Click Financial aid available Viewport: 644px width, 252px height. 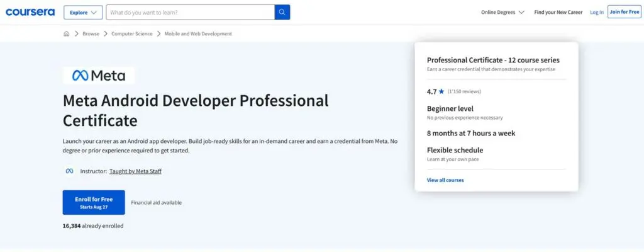(156, 203)
